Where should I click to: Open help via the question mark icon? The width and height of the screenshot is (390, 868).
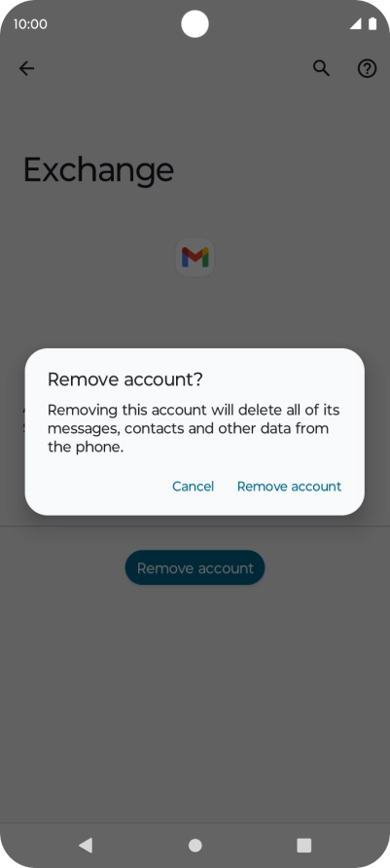(x=367, y=68)
